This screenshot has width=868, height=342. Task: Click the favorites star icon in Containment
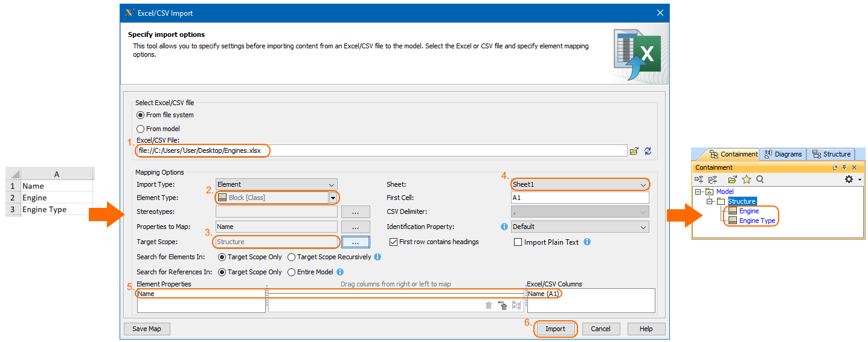click(746, 179)
